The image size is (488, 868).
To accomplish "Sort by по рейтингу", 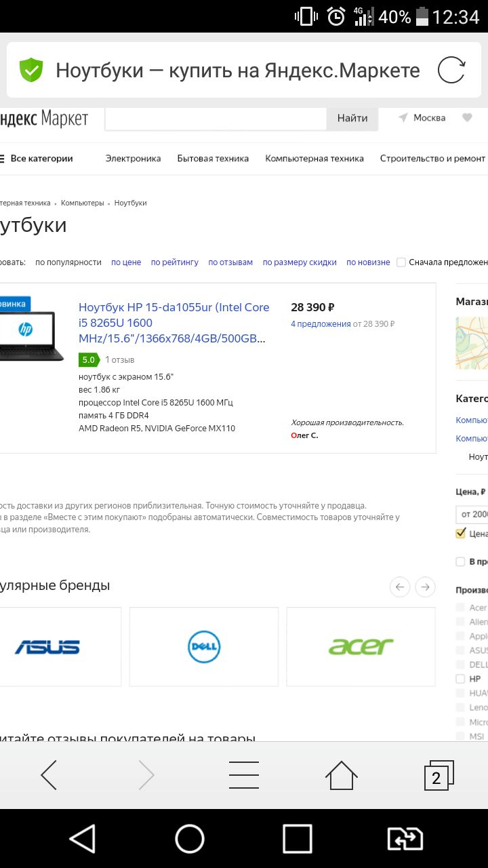I will tap(175, 262).
